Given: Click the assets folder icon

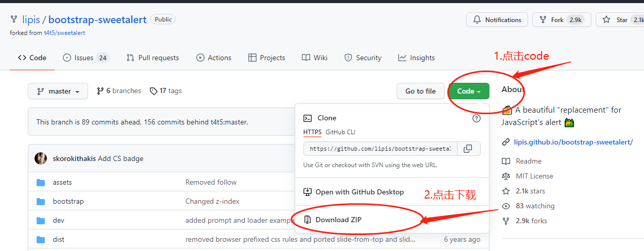Looking at the screenshot, I should [41, 182].
